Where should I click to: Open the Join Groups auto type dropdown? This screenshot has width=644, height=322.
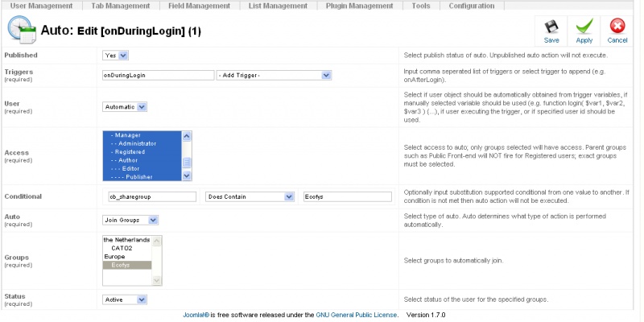130,220
